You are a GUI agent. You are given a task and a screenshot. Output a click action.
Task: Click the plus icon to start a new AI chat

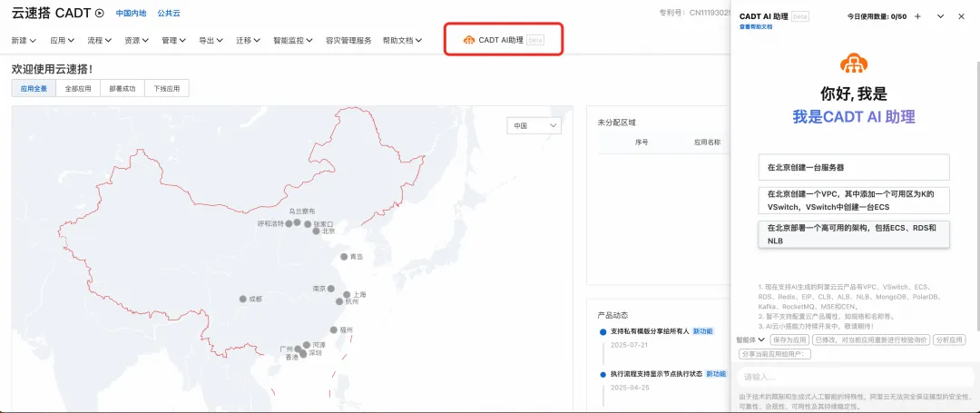click(917, 16)
